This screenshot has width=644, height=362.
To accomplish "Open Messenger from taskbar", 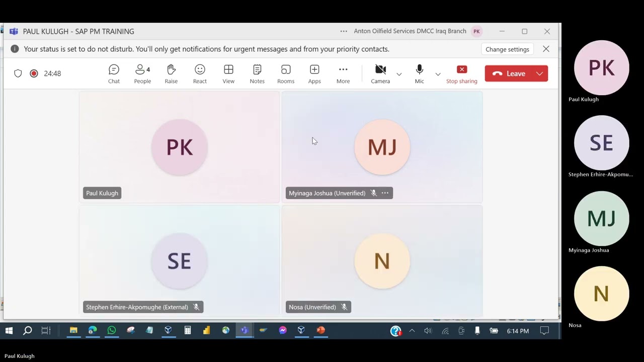I will click(283, 330).
